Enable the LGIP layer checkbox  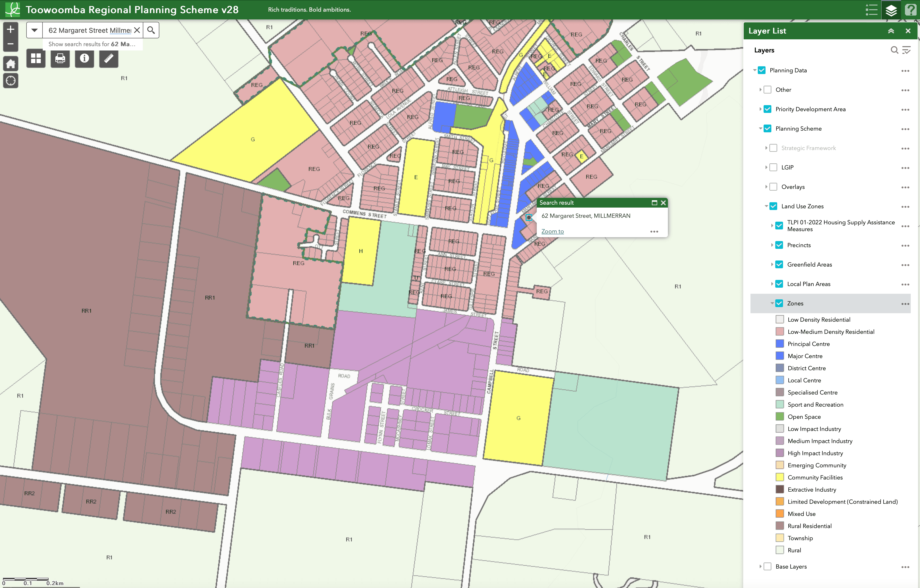click(x=773, y=167)
